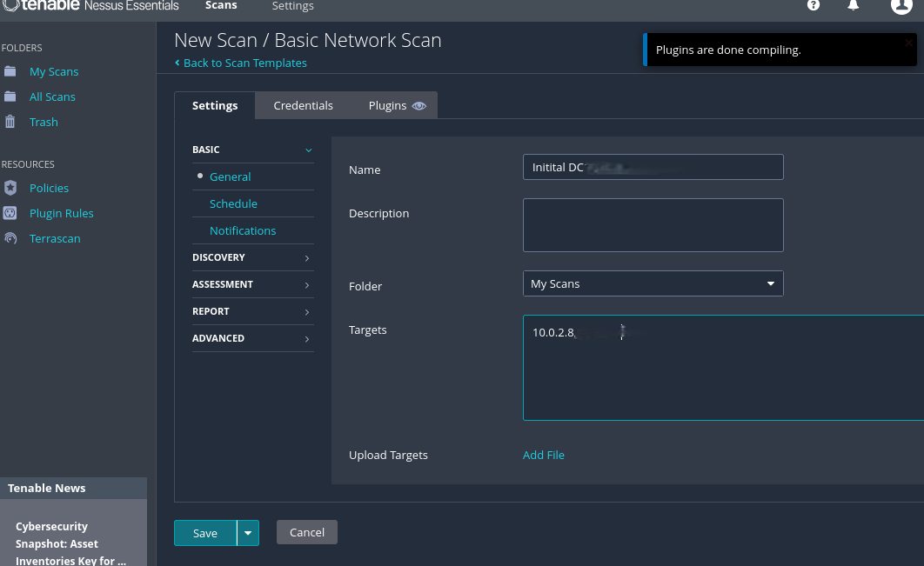Open the help question mark icon
924x566 pixels.
[814, 5]
